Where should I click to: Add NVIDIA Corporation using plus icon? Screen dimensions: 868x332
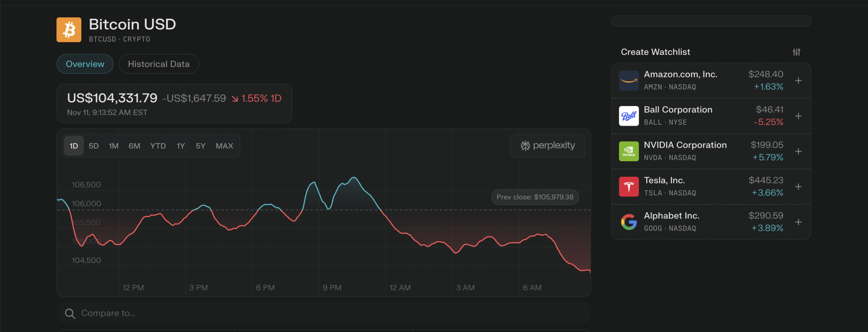point(798,151)
